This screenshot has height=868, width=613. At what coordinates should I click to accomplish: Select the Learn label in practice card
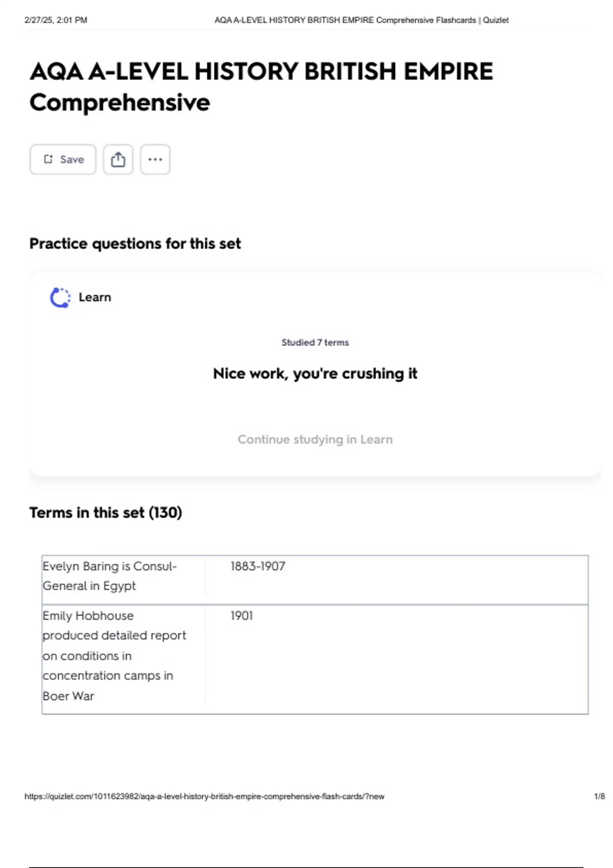click(x=95, y=297)
